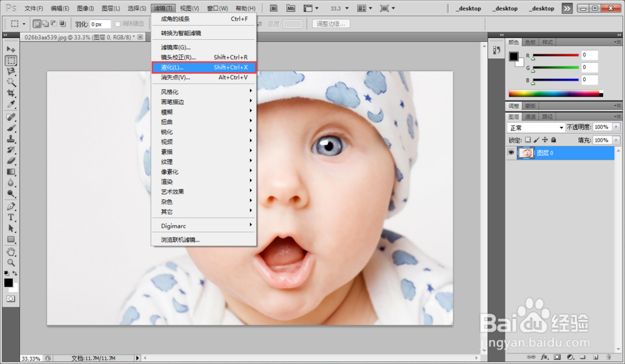Screen dimensions: 625x364
Task: Select the Eyedropper tool
Action: pyautogui.click(x=11, y=104)
